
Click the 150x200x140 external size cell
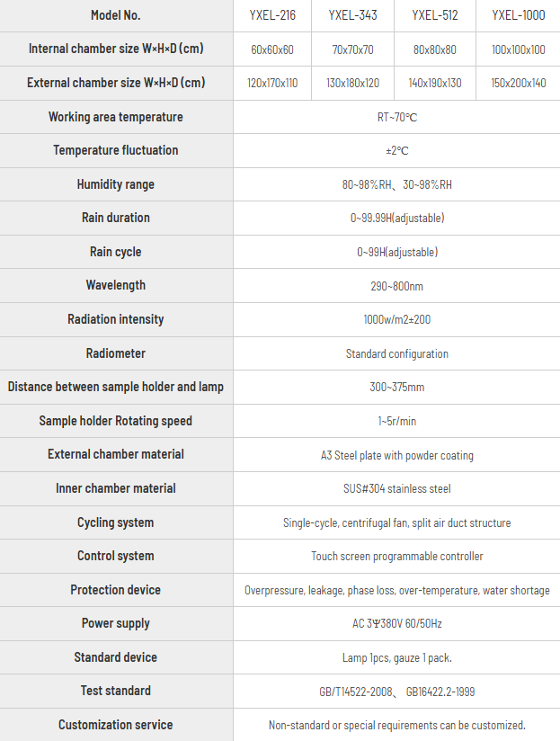tap(518, 83)
